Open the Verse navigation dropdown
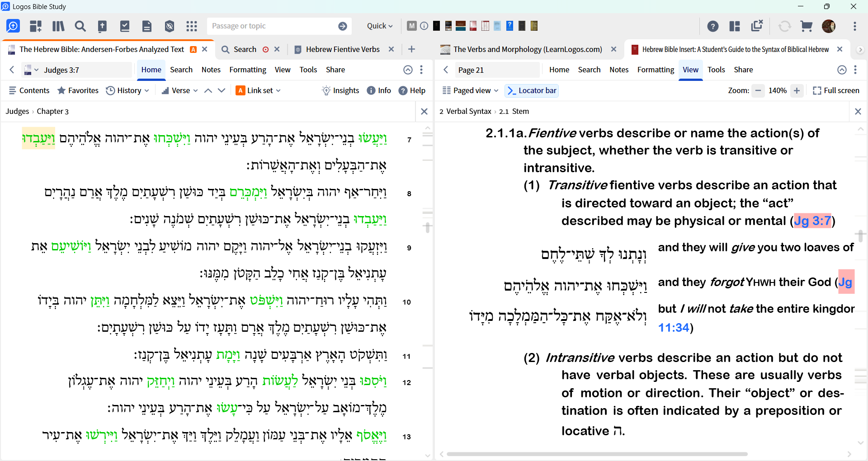Screen dimensions: 868x461 [179, 90]
